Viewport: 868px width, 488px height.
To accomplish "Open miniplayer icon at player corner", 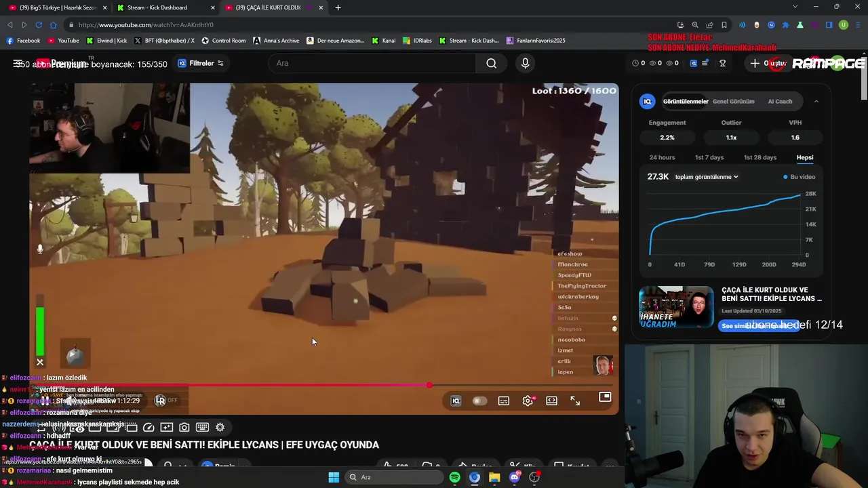I will pyautogui.click(x=605, y=397).
